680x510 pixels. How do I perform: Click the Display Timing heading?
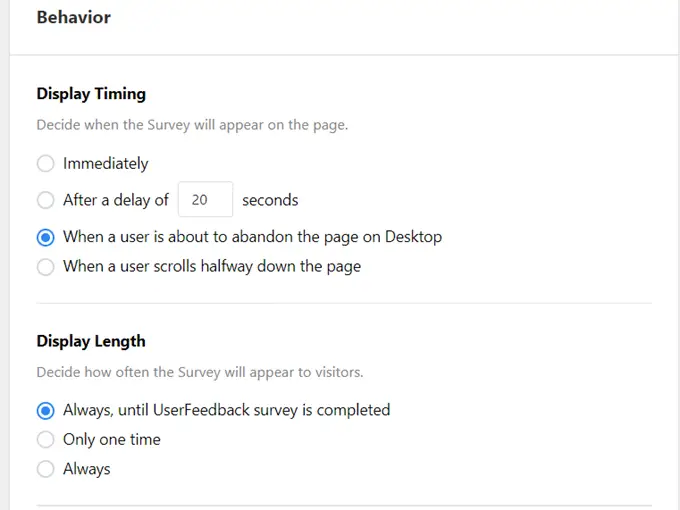(x=91, y=94)
